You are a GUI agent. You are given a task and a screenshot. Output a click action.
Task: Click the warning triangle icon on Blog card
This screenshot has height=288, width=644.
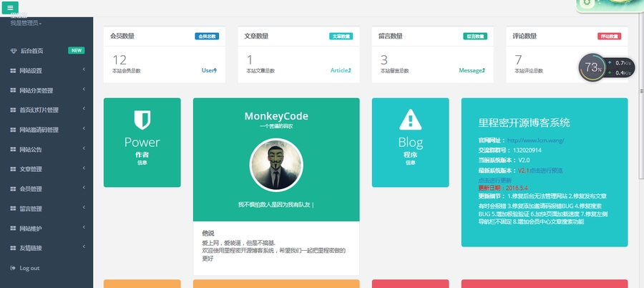[x=410, y=120]
